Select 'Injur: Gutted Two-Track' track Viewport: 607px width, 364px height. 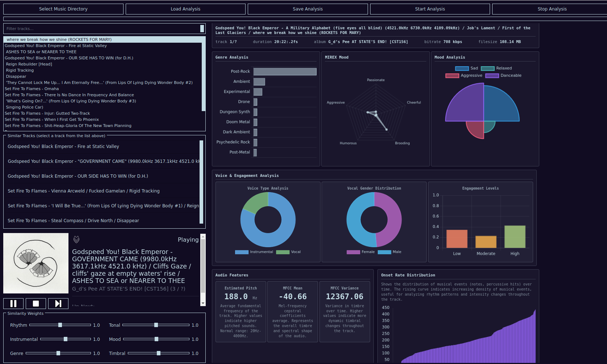[102, 113]
